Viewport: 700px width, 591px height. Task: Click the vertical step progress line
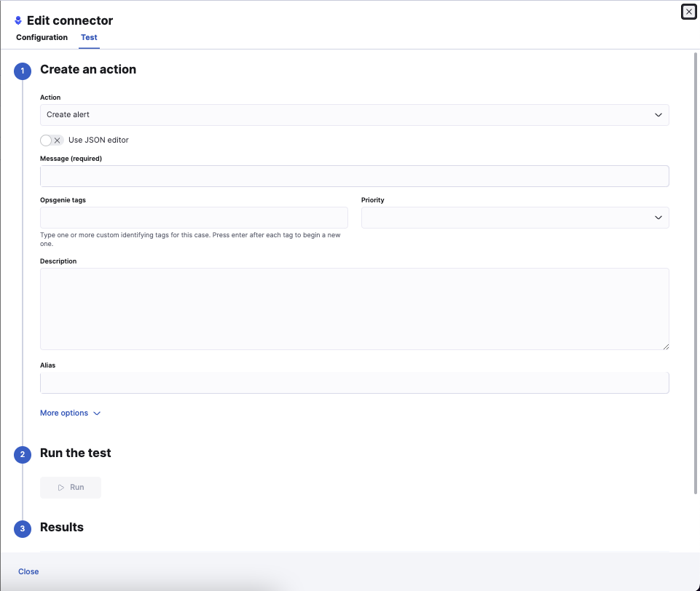[22, 291]
